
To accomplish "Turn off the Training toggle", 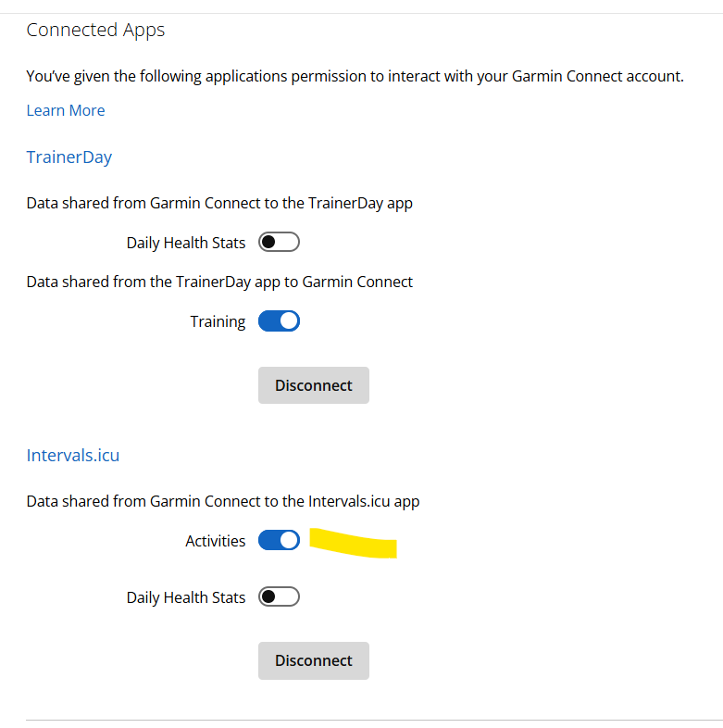I will point(279,321).
